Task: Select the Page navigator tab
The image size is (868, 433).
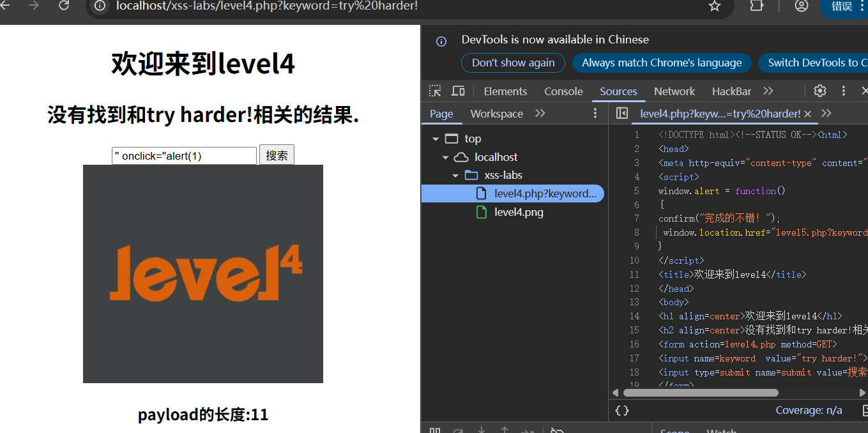Action: [x=441, y=114]
